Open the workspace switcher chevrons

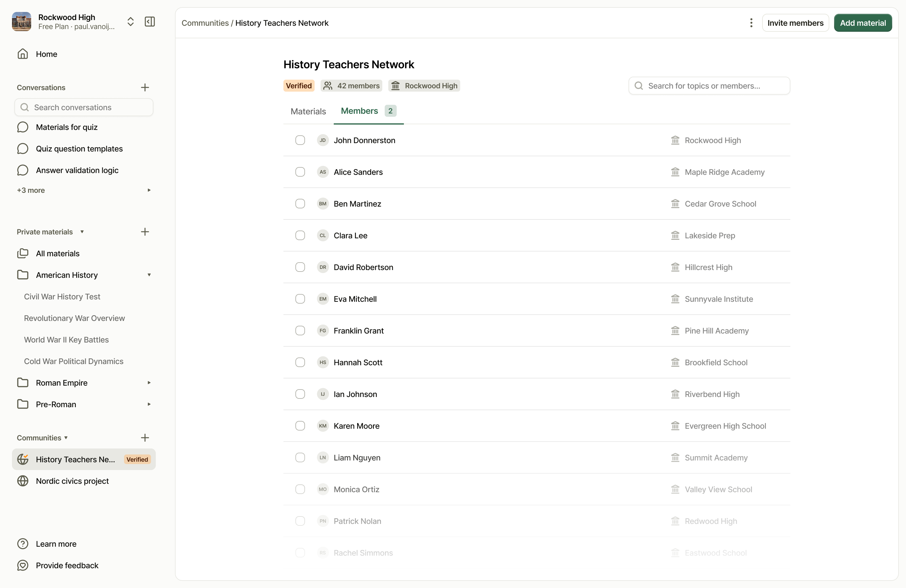tap(131, 22)
